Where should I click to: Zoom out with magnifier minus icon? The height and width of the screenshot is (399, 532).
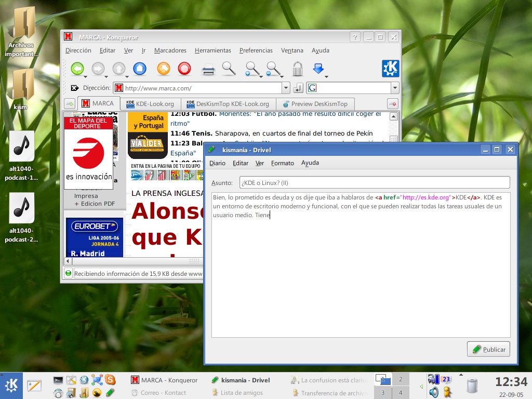[x=272, y=69]
